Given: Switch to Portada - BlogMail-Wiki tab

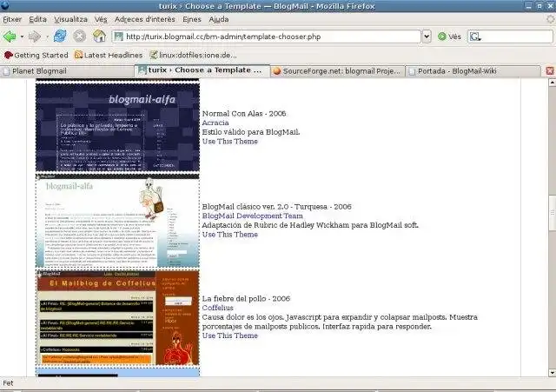Looking at the screenshot, I should coord(473,71).
